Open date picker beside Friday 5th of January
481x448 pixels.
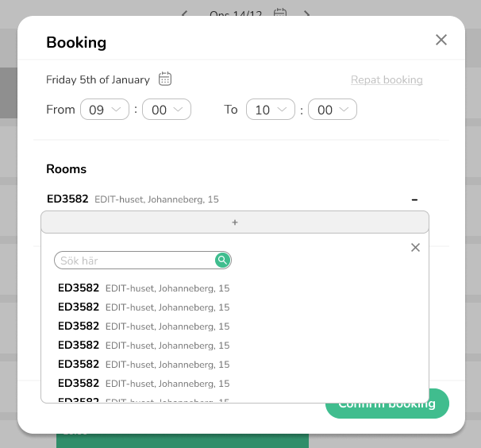pos(165,79)
